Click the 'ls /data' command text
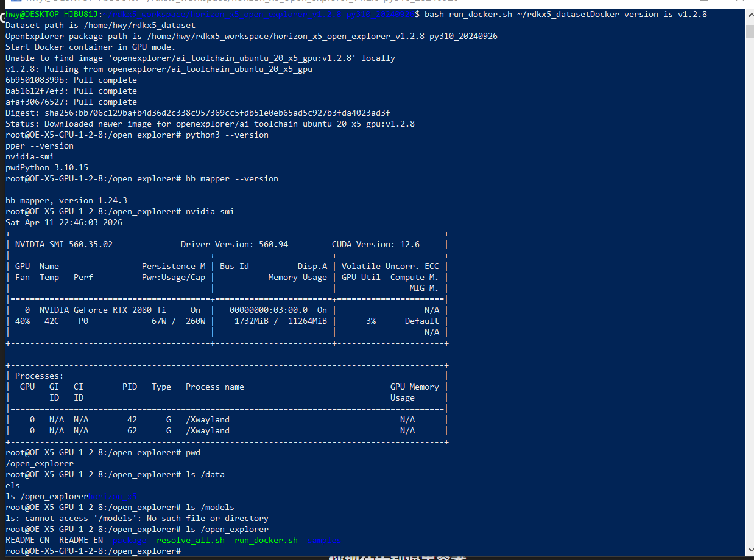The height and width of the screenshot is (560, 754). coord(205,474)
